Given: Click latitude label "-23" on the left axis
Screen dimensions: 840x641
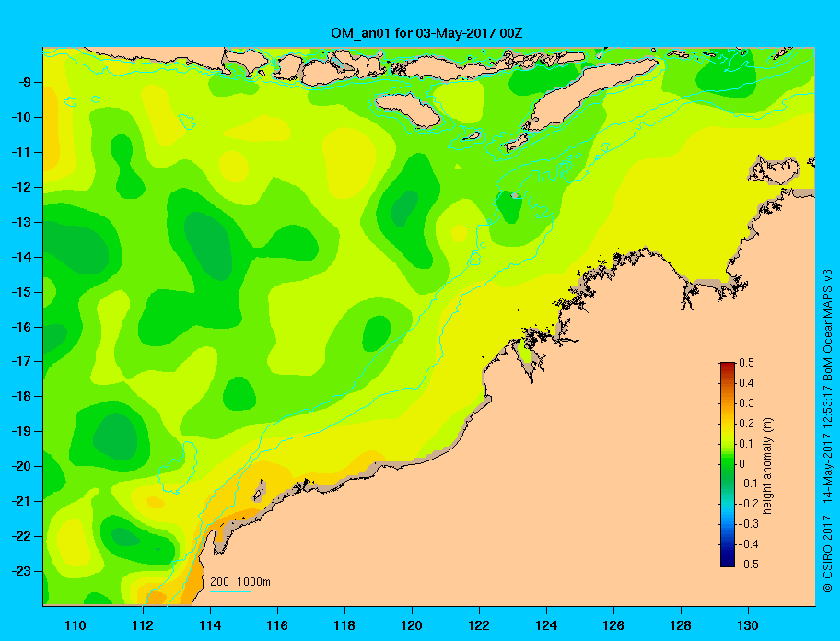Looking at the screenshot, I should 20,571.
